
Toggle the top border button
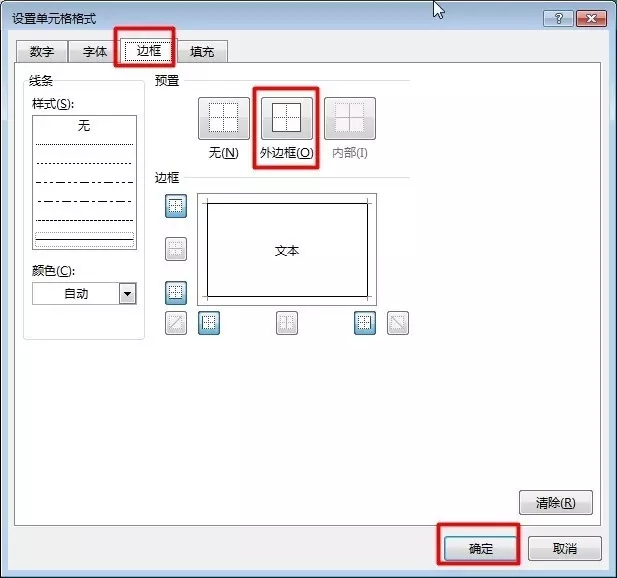point(176,206)
